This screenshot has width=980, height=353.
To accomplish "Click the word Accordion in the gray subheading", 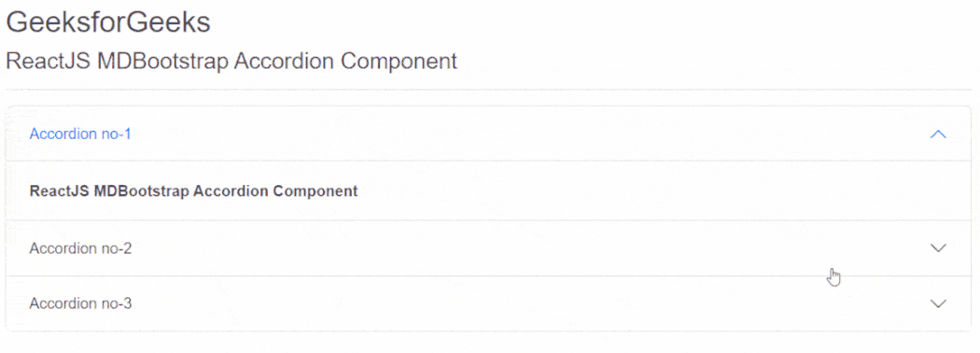I will (x=285, y=62).
